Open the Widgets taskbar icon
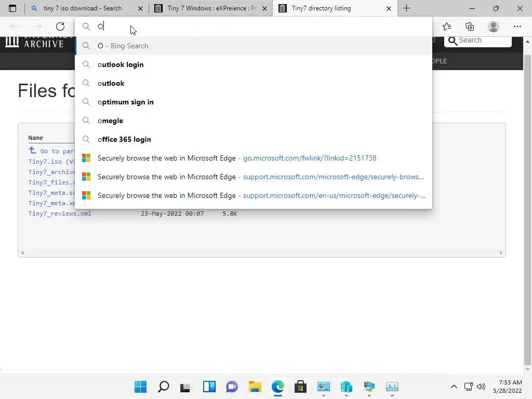The width and height of the screenshot is (532, 399). click(x=209, y=387)
